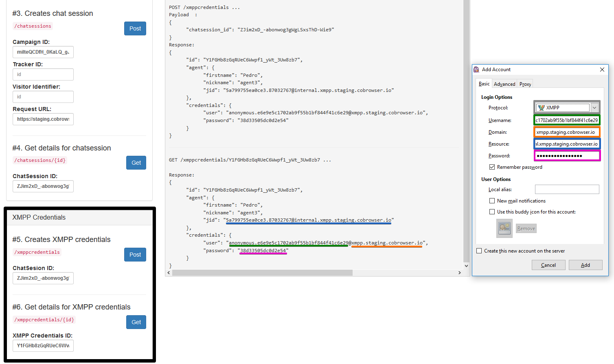614x364 pixels.
Task: Click the Local alias field
Action: [567, 190]
